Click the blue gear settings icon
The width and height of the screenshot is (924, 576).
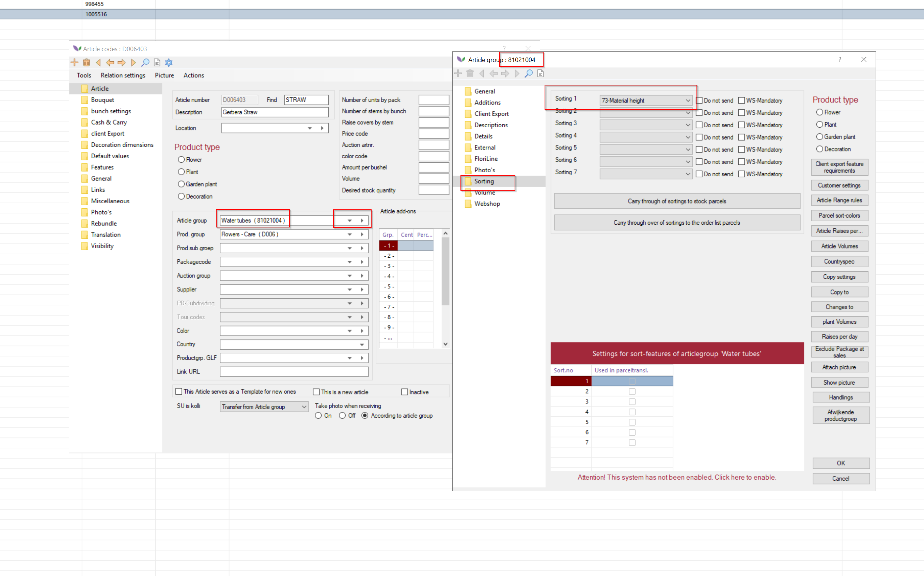(169, 63)
